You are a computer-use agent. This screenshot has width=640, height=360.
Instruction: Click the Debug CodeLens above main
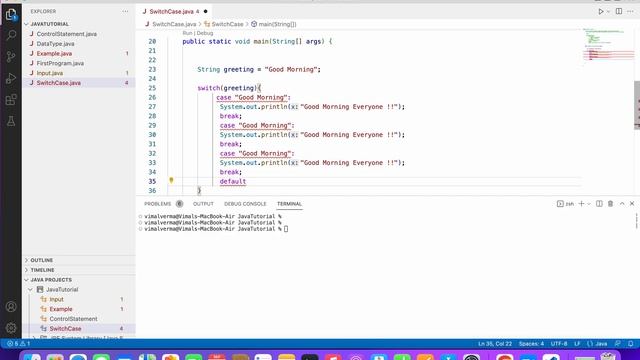point(205,33)
